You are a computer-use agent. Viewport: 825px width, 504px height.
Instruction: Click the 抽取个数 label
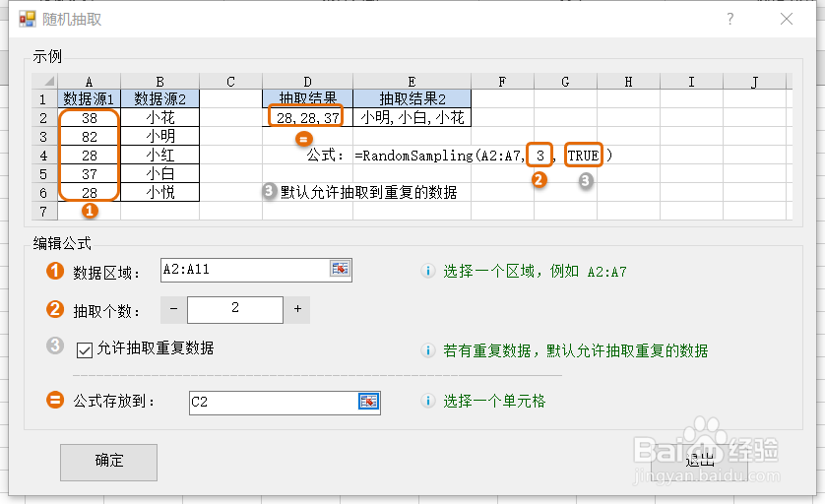point(106,311)
